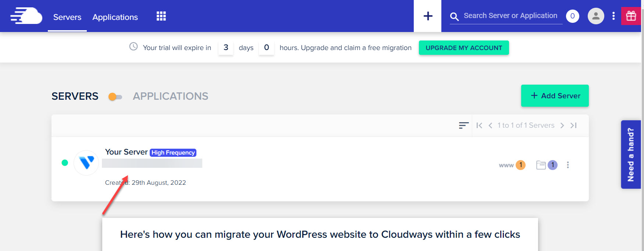This screenshot has width=644, height=251.
Task: Click the trial hours remaining value 0
Action: [x=267, y=47]
